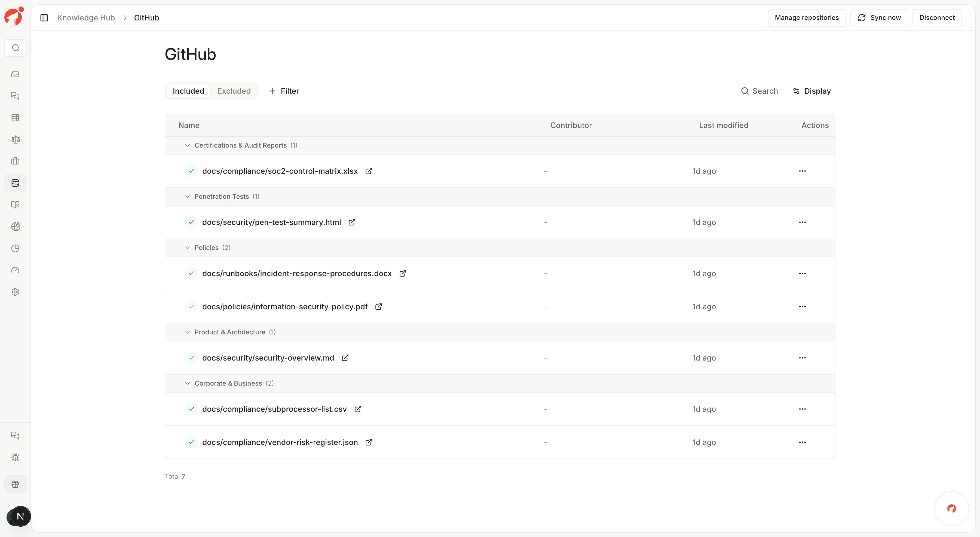Select file name docs/compliance/subprocessor-list.csv

274,409
